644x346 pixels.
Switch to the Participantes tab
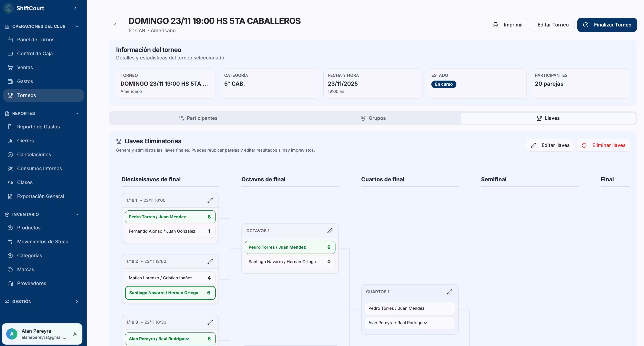(198, 118)
